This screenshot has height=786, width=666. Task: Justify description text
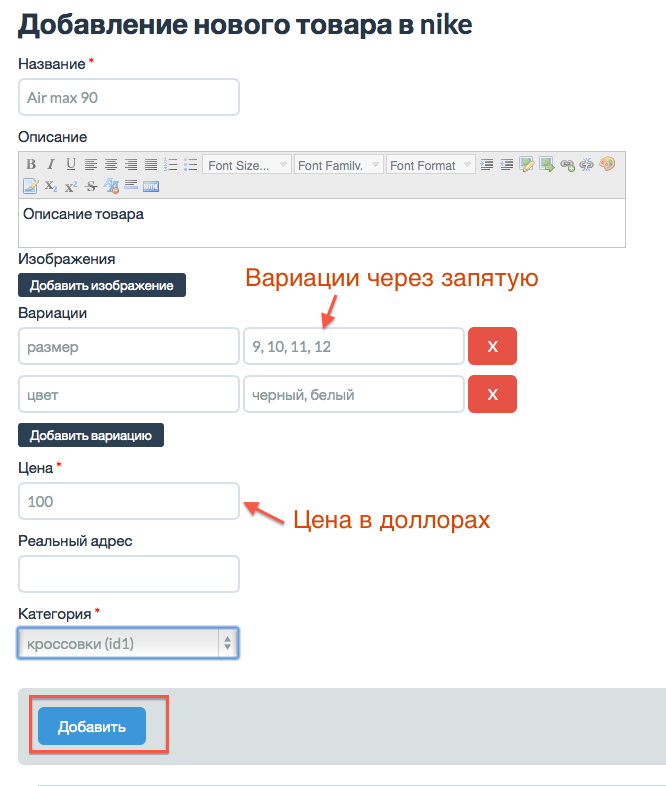151,164
